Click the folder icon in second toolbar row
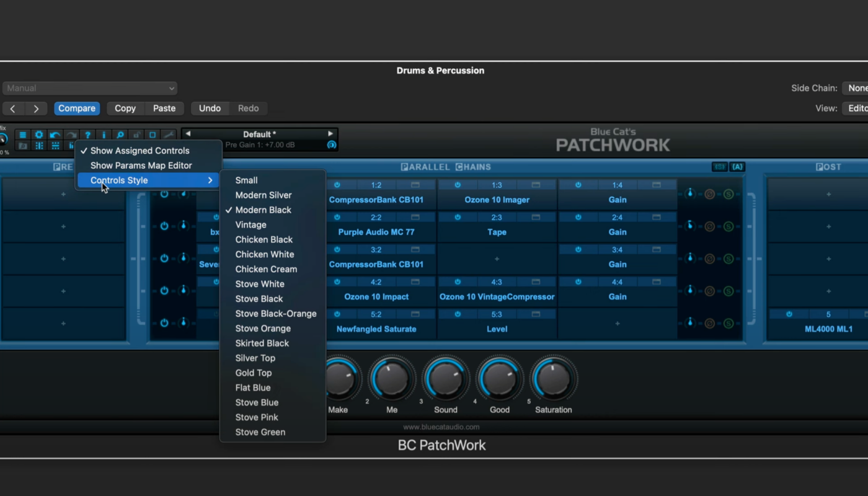This screenshot has width=868, height=496. (x=23, y=146)
